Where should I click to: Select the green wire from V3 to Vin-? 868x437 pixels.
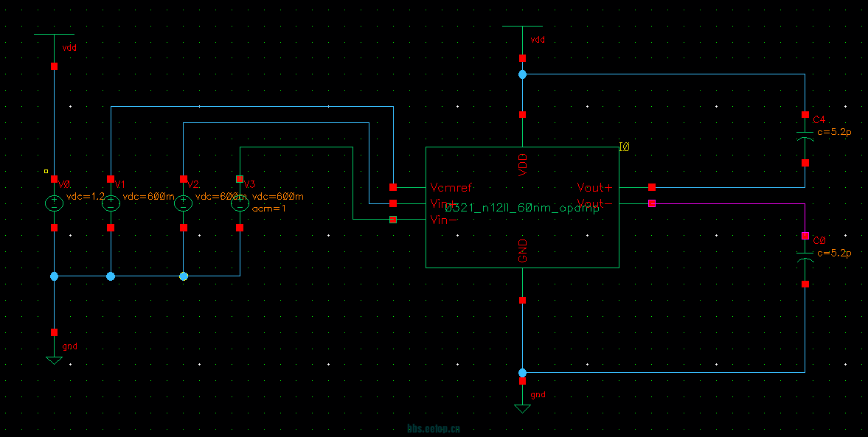(353, 183)
